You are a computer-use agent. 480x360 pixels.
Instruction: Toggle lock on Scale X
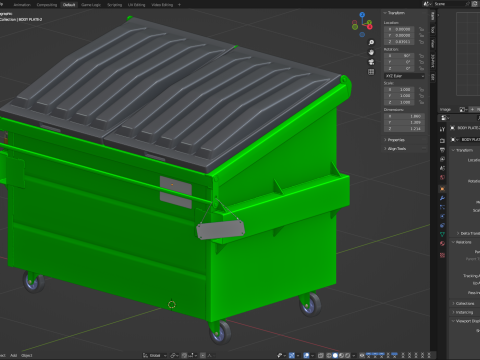pyautogui.click(x=422, y=89)
